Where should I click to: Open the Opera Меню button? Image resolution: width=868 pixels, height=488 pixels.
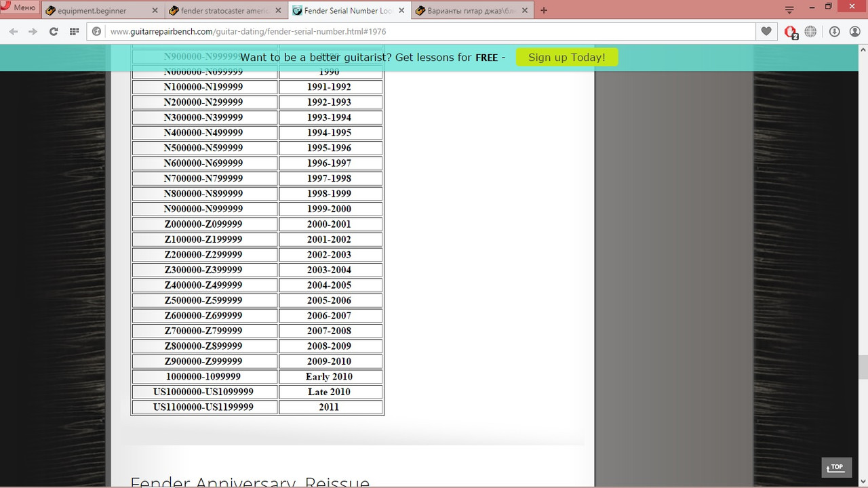pos(19,7)
